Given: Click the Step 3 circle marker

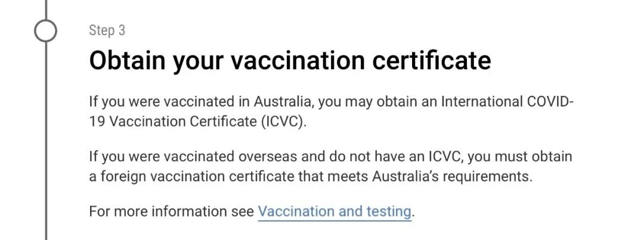Looking at the screenshot, I should 45,30.
